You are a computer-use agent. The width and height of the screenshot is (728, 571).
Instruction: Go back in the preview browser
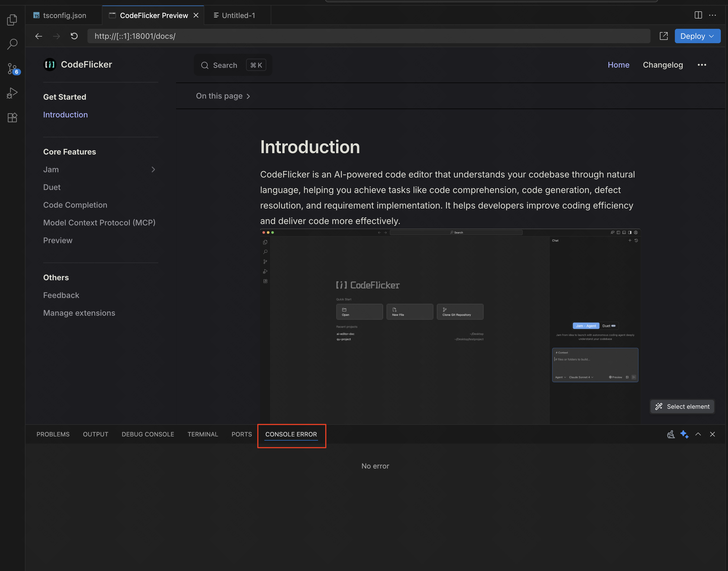pos(39,36)
